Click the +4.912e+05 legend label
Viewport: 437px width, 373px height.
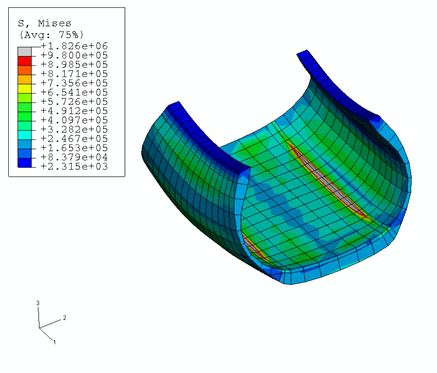74,111
